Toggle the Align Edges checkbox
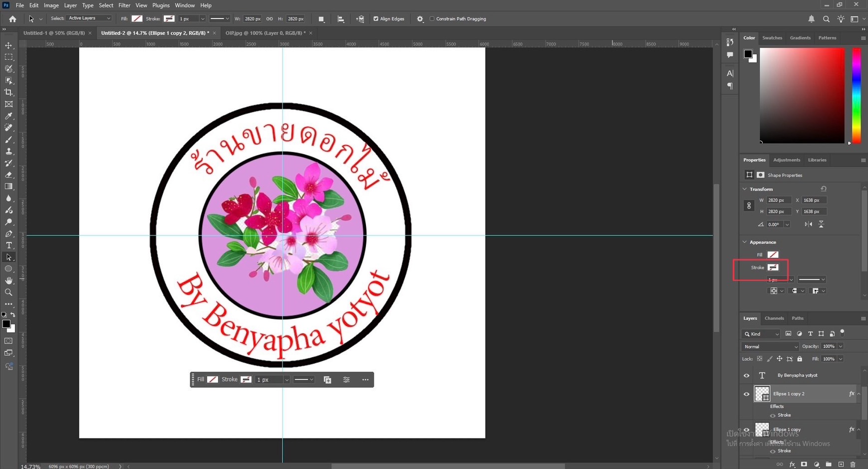Image resolution: width=868 pixels, height=469 pixels. (x=376, y=19)
